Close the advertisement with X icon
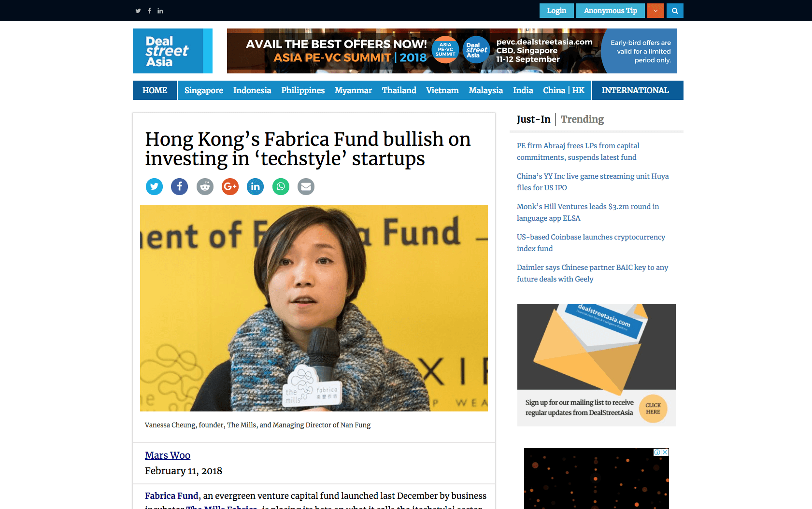The height and width of the screenshot is (509, 812). [665, 452]
